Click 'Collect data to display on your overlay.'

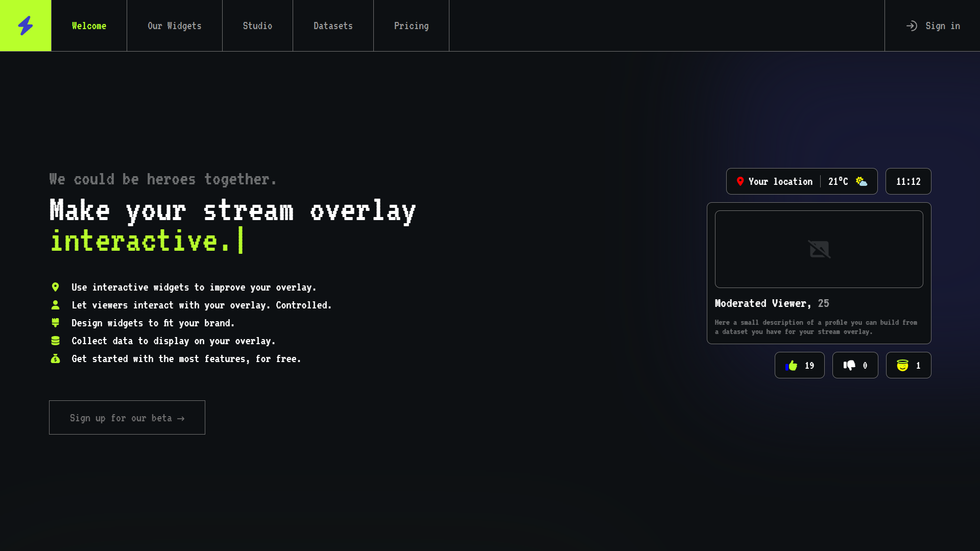coord(174,341)
